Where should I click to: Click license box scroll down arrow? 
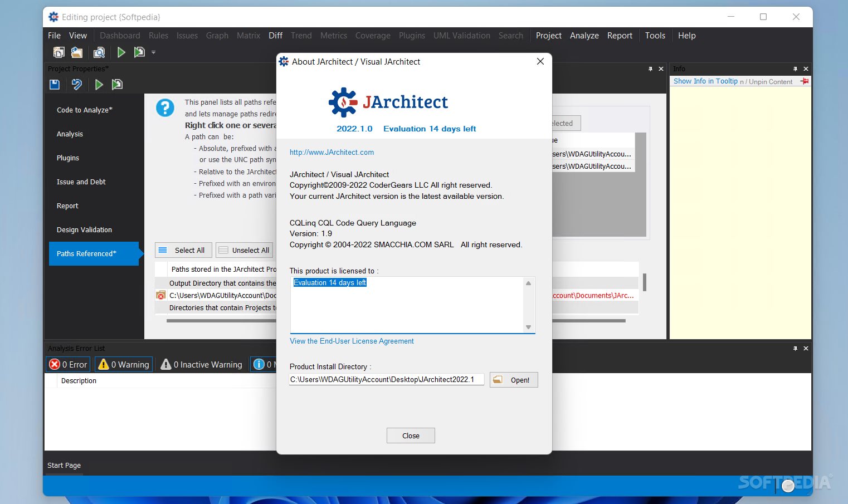click(x=528, y=327)
